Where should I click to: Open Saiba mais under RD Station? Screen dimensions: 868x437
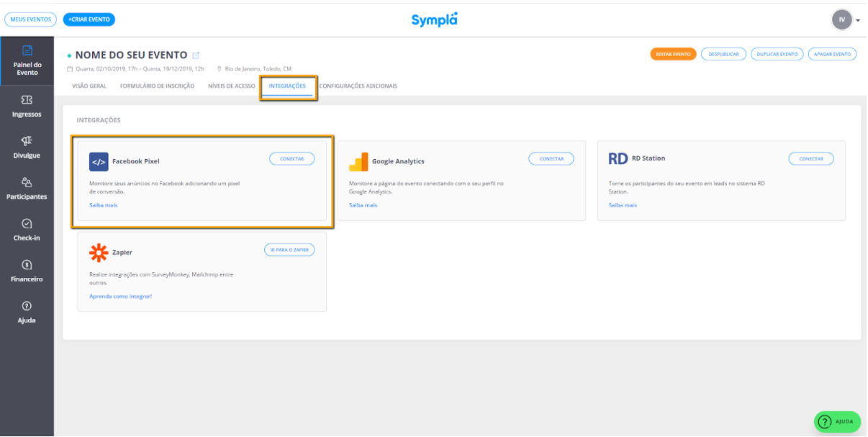tap(623, 205)
